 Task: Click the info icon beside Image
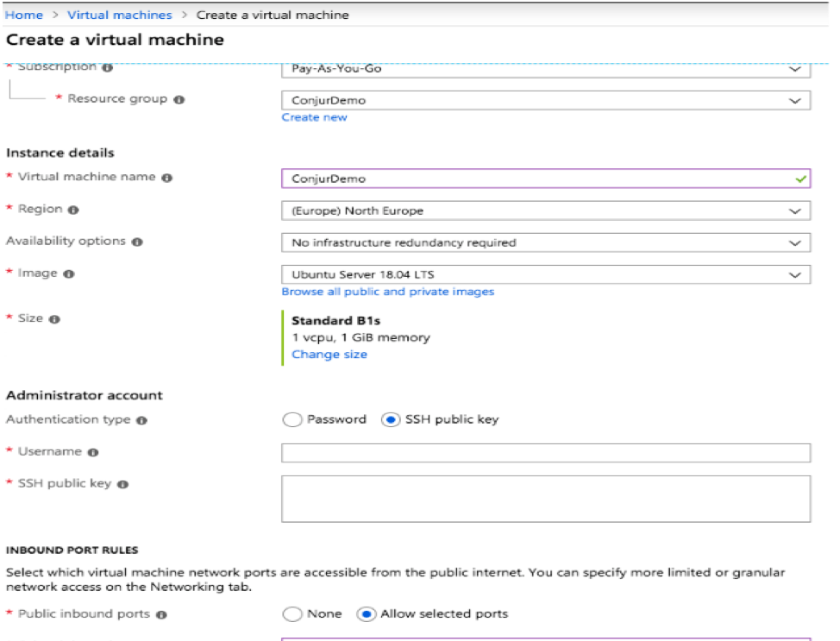pos(69,273)
